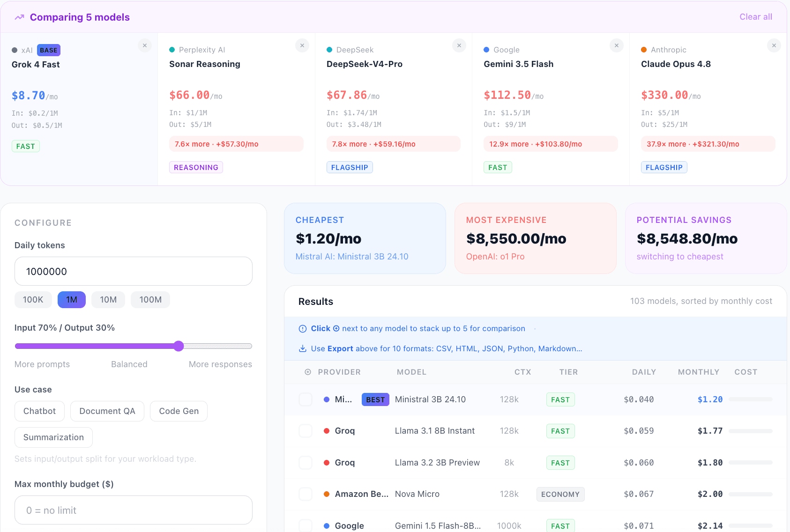Click the Most Expensive summary card
The image size is (790, 532).
(535, 238)
